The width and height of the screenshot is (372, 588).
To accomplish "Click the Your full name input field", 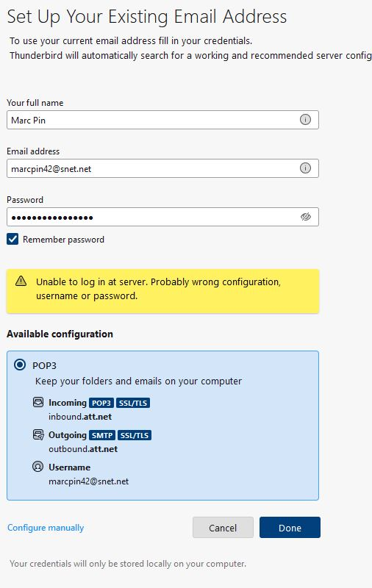I will pyautogui.click(x=162, y=120).
